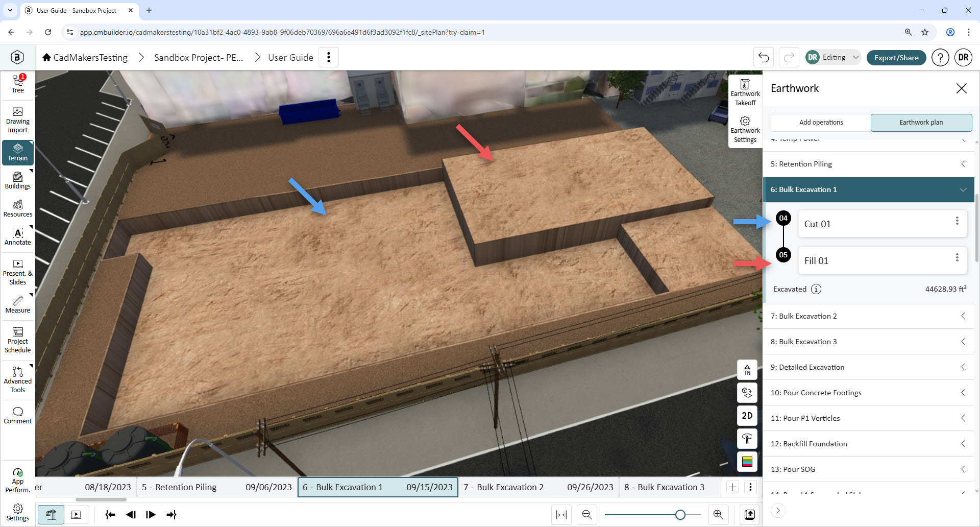Expand 12: Backfill Foundation step
The width and height of the screenshot is (980, 527).
pos(868,444)
